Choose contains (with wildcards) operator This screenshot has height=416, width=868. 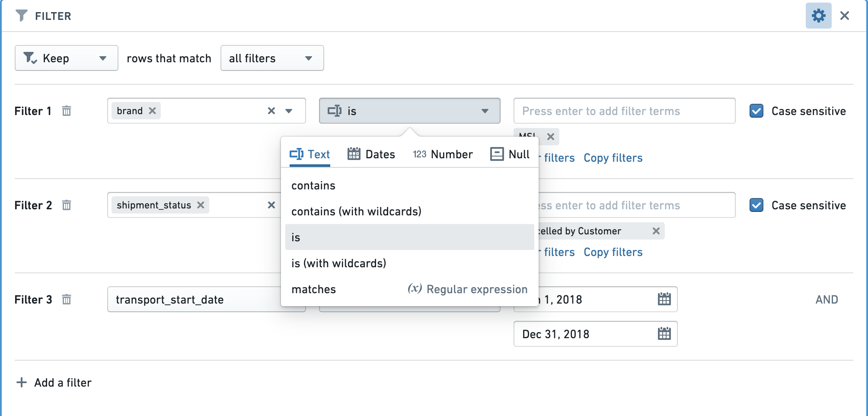point(409,211)
